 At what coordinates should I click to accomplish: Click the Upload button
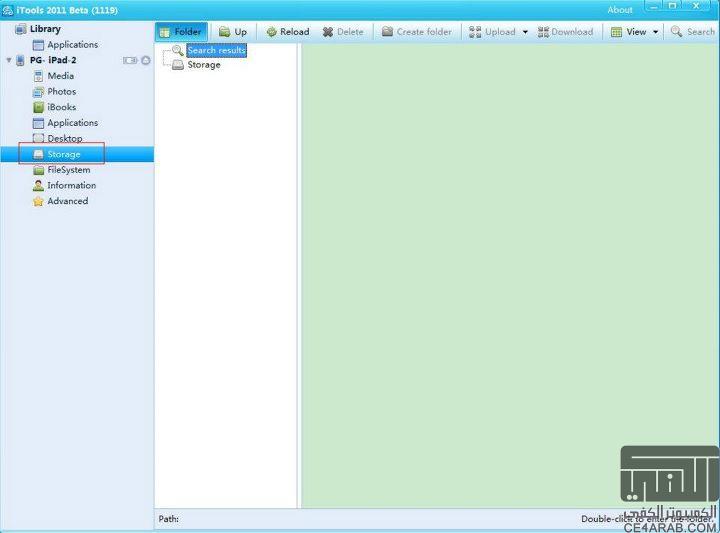pyautogui.click(x=492, y=32)
